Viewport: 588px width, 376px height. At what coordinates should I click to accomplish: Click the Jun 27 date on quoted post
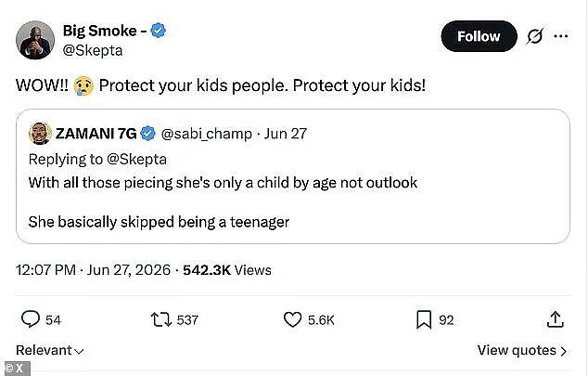285,134
